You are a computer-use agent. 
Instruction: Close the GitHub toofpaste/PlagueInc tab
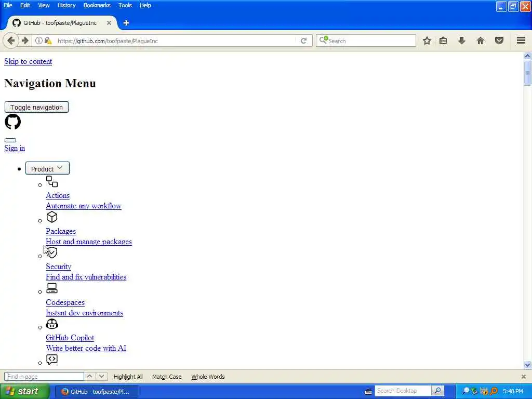point(109,23)
